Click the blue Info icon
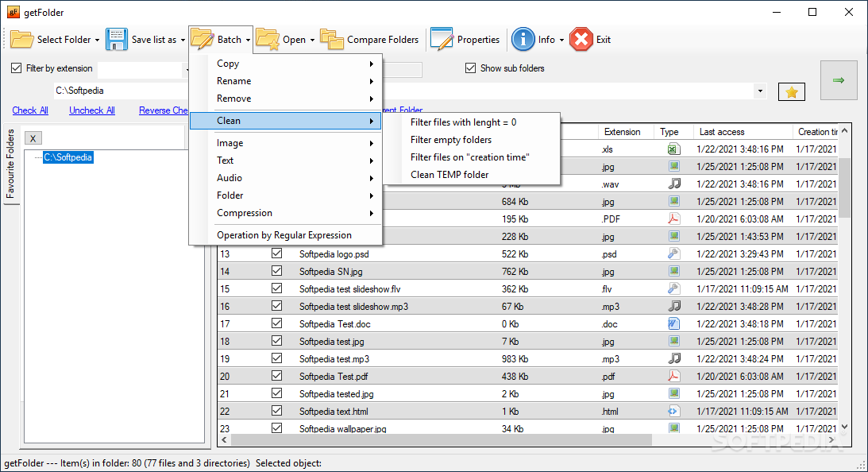Viewport: 868px width, 472px height. (x=523, y=40)
